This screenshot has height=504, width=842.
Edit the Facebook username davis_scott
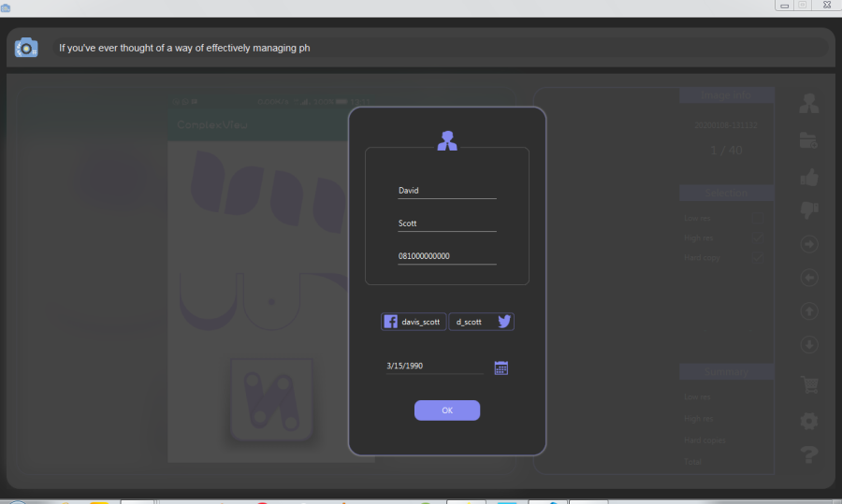point(421,322)
